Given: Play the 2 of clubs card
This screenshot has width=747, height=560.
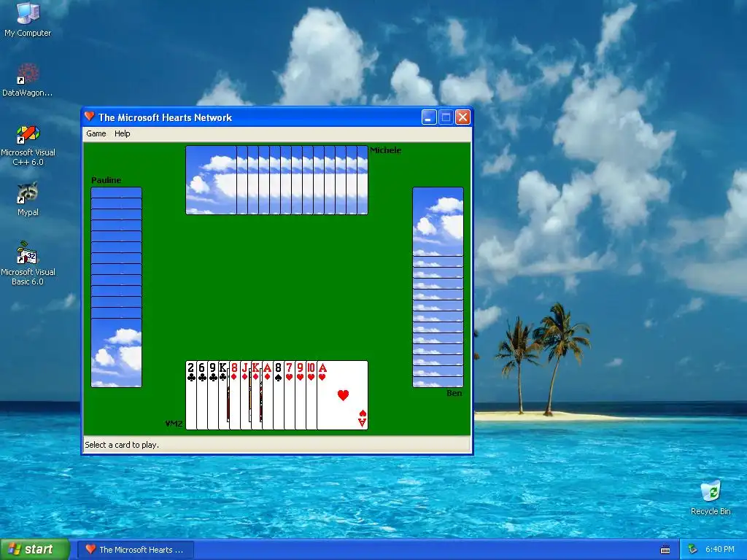Looking at the screenshot, I should [x=191, y=395].
